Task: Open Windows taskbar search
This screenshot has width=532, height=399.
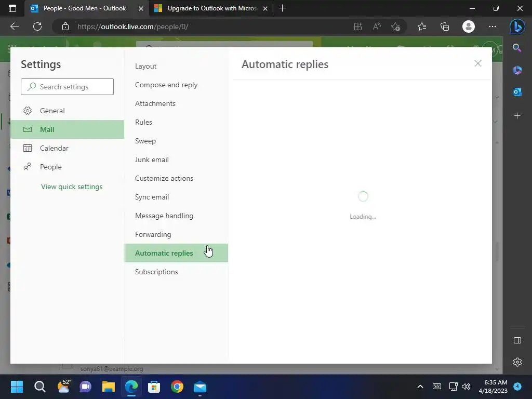Action: [39, 387]
